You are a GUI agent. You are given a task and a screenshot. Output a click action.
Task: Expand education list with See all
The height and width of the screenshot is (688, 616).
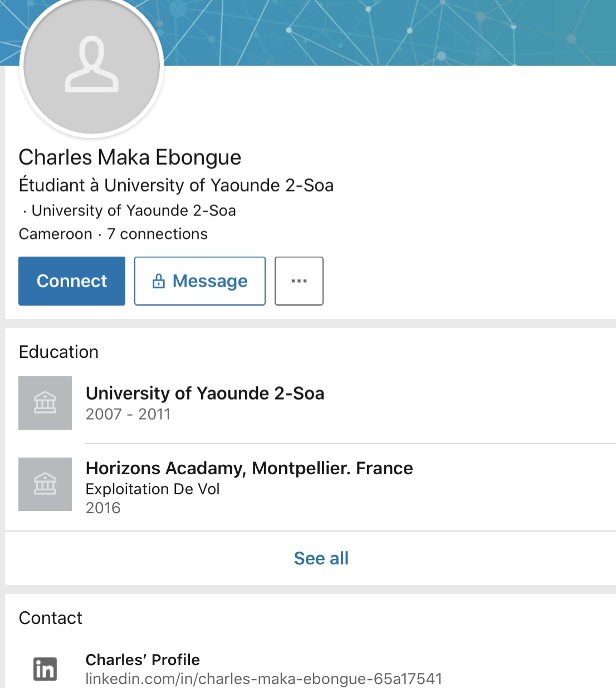click(321, 558)
